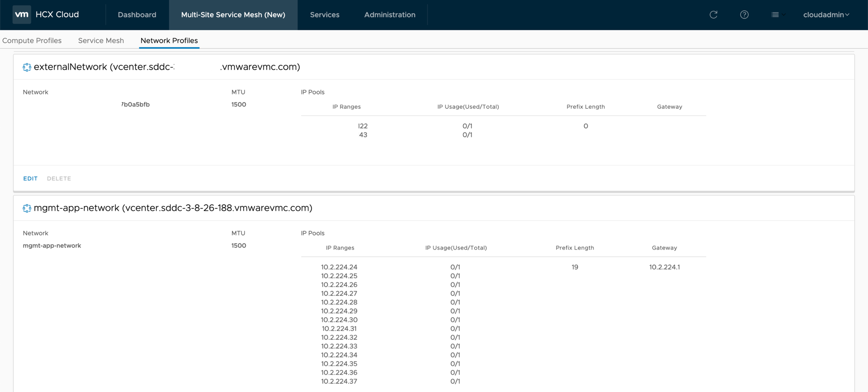Click DELETE on the externalNetwork profile

point(59,179)
